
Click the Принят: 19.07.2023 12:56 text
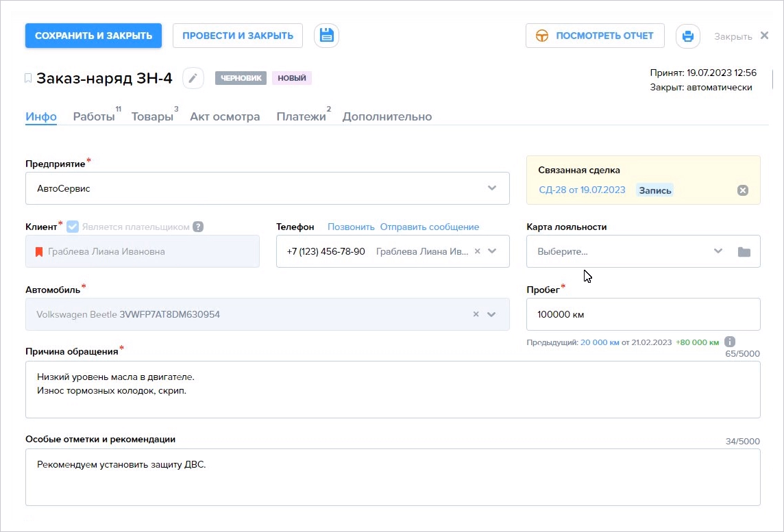pyautogui.click(x=703, y=73)
